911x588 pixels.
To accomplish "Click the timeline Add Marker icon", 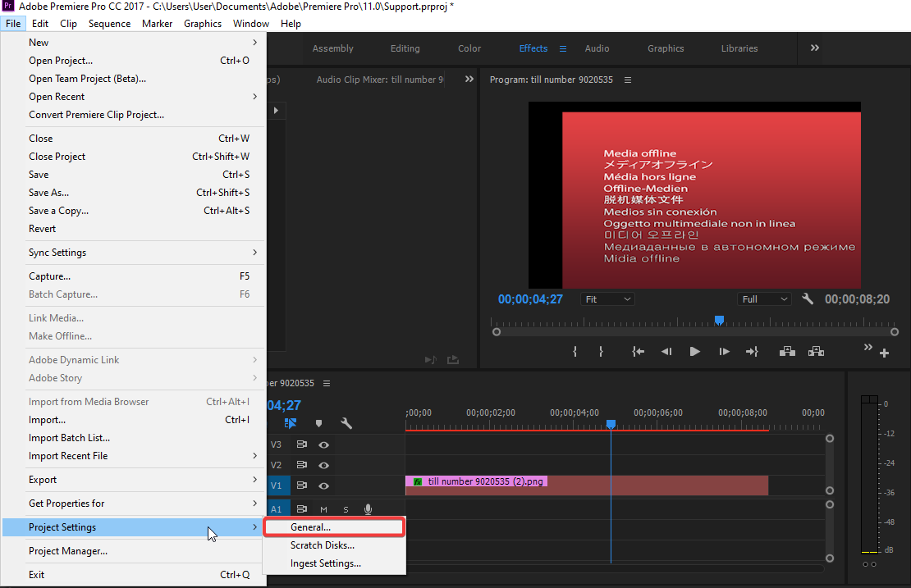I will coord(319,423).
